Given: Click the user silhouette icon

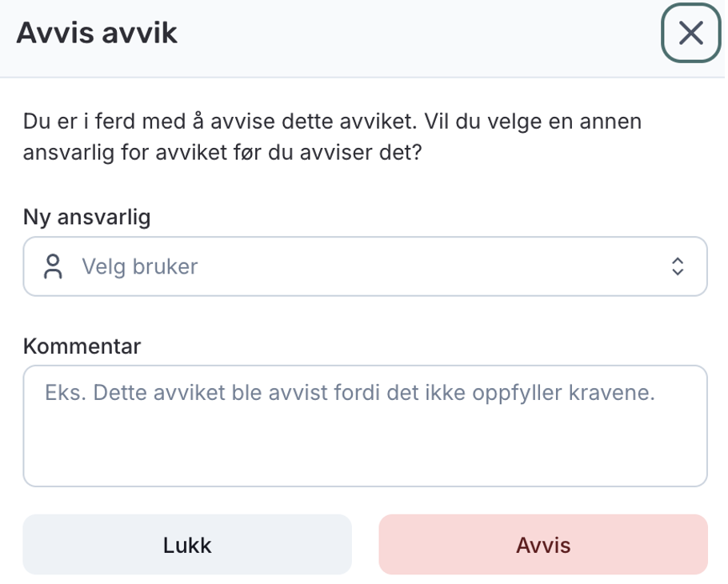Looking at the screenshot, I should (54, 266).
